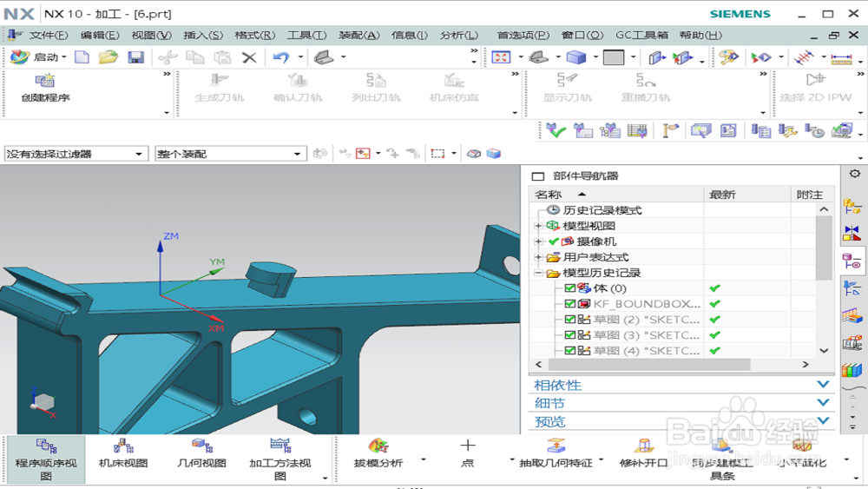Open the GC工具箱 menu
The width and height of the screenshot is (868, 489).
click(x=641, y=35)
